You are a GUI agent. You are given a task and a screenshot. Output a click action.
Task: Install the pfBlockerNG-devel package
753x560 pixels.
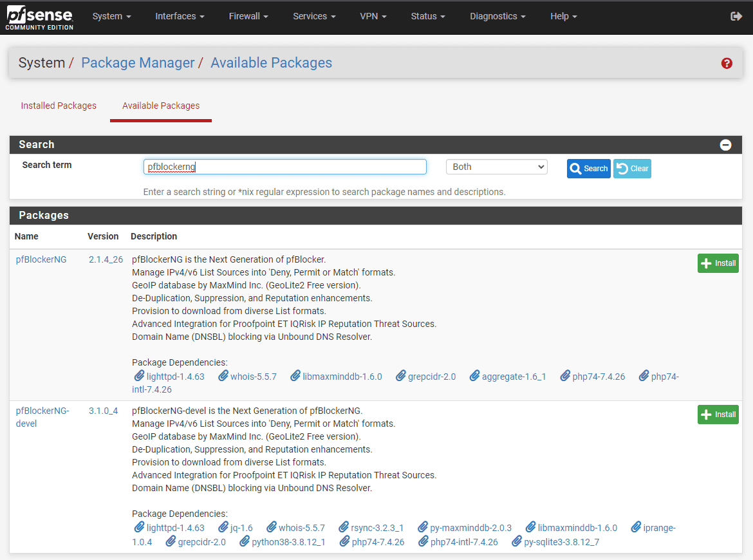click(718, 415)
